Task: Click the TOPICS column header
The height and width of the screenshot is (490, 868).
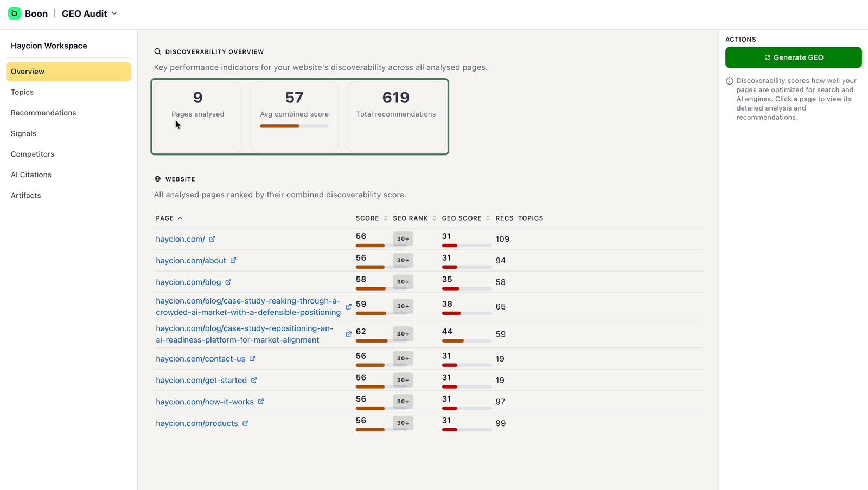Action: point(531,218)
